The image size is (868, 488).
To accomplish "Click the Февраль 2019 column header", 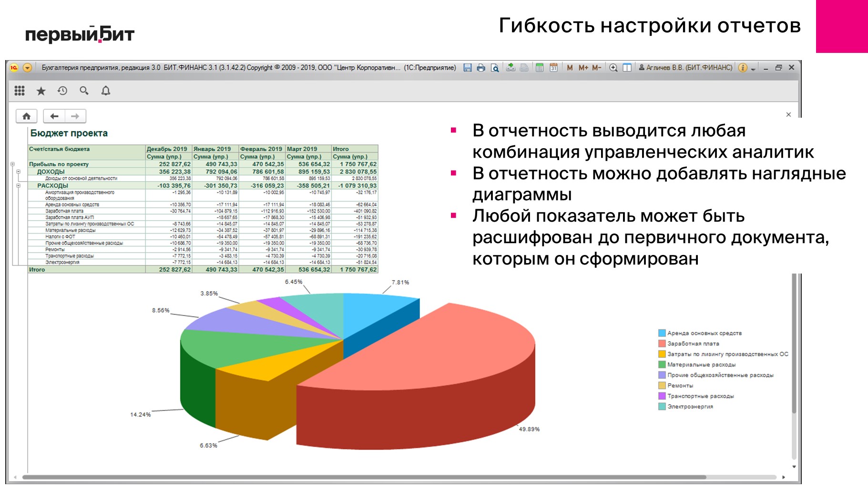I will pyautogui.click(x=261, y=149).
